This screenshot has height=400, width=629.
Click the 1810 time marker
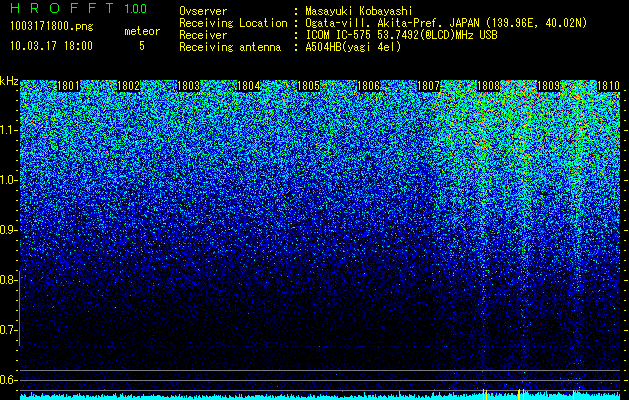pyautogui.click(x=609, y=86)
